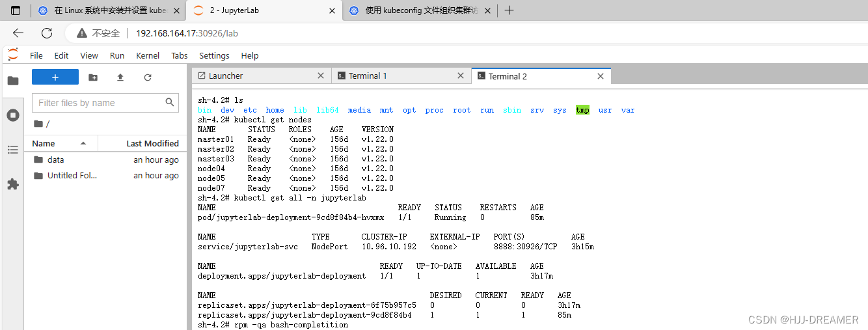Open the Edit menu
Screen dimensions: 868x330
61,55
